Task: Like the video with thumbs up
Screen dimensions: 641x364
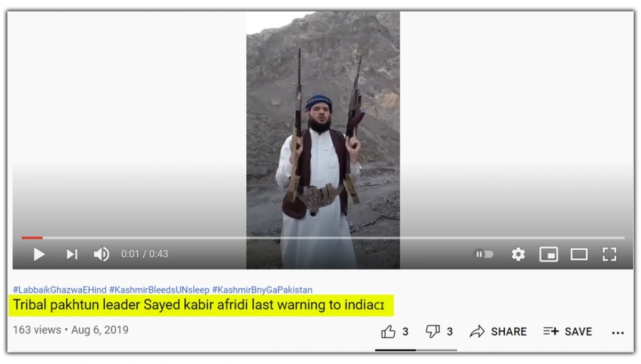Action: pyautogui.click(x=395, y=332)
